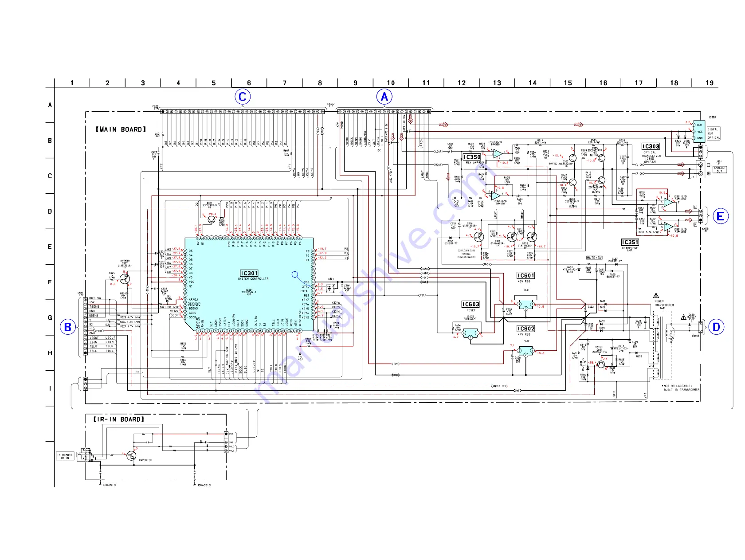The width and height of the screenshot is (745, 560).
Task: Click the IC303 label
Action: pos(651,146)
